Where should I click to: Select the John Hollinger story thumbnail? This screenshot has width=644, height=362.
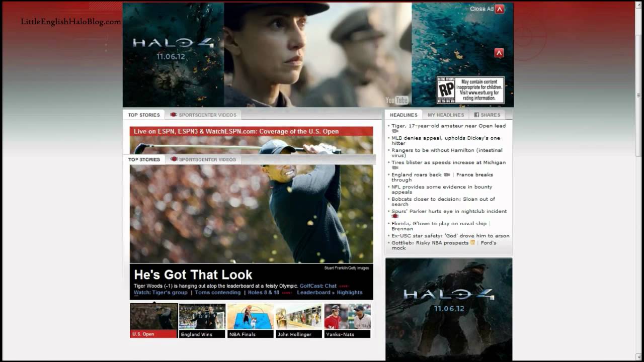pos(299,320)
